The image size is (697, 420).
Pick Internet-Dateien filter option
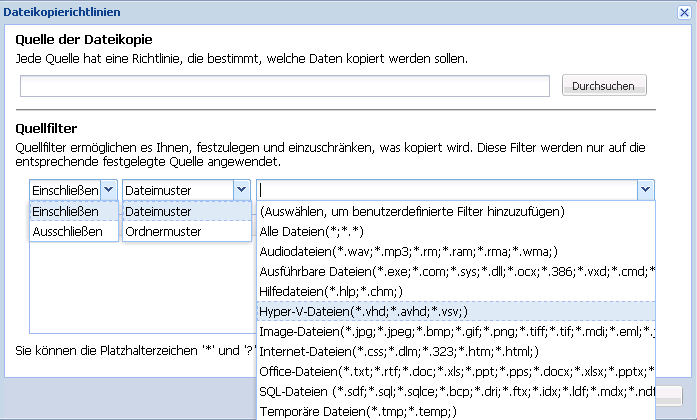click(x=412, y=351)
